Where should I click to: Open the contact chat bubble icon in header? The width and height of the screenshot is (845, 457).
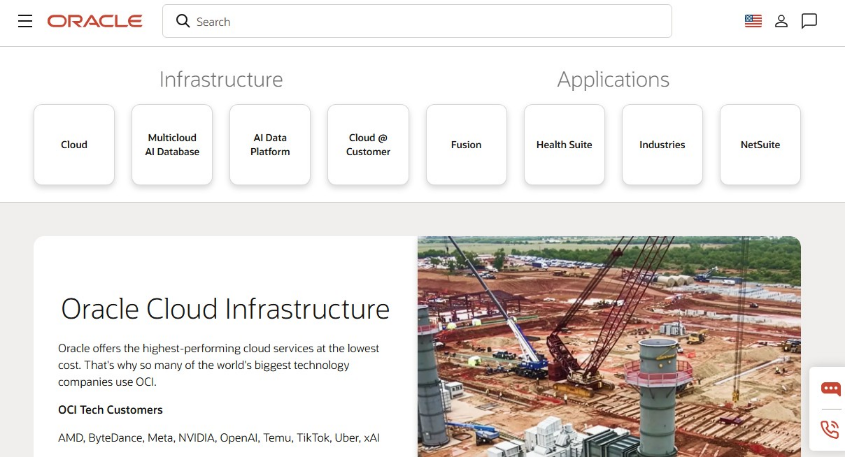click(x=809, y=21)
